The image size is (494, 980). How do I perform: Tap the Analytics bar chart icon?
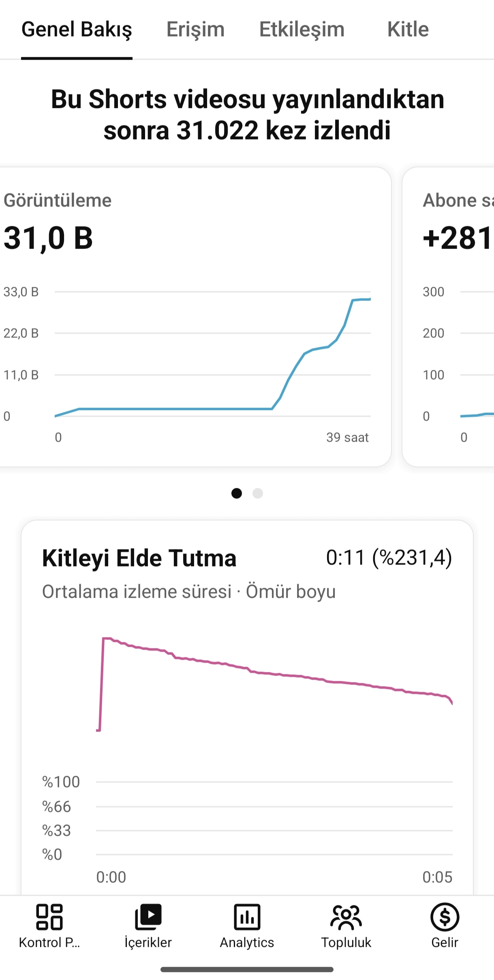(x=247, y=917)
